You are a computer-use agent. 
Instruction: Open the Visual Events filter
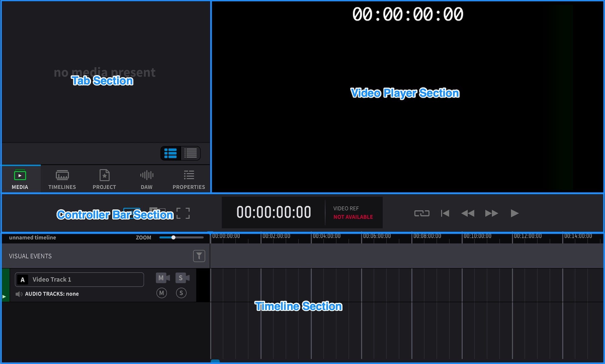(199, 256)
